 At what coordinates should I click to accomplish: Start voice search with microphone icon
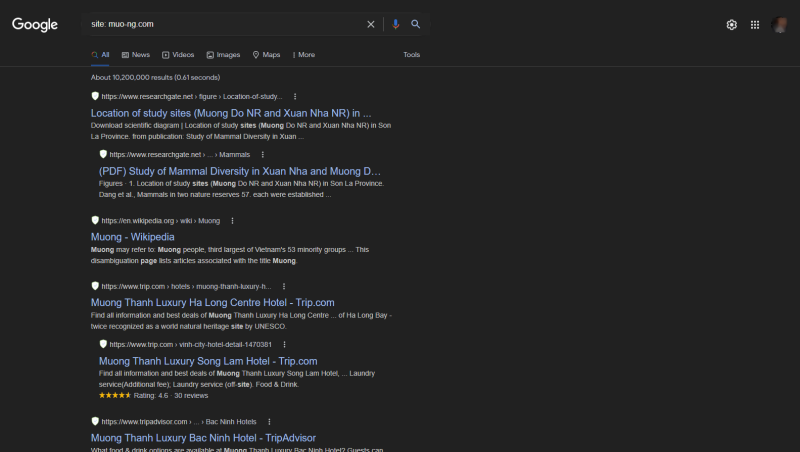tap(395, 24)
